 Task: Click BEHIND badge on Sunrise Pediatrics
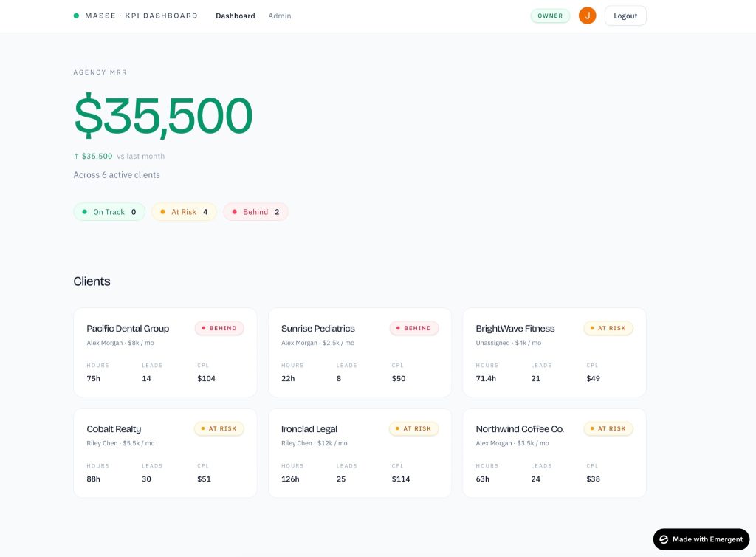(x=414, y=328)
